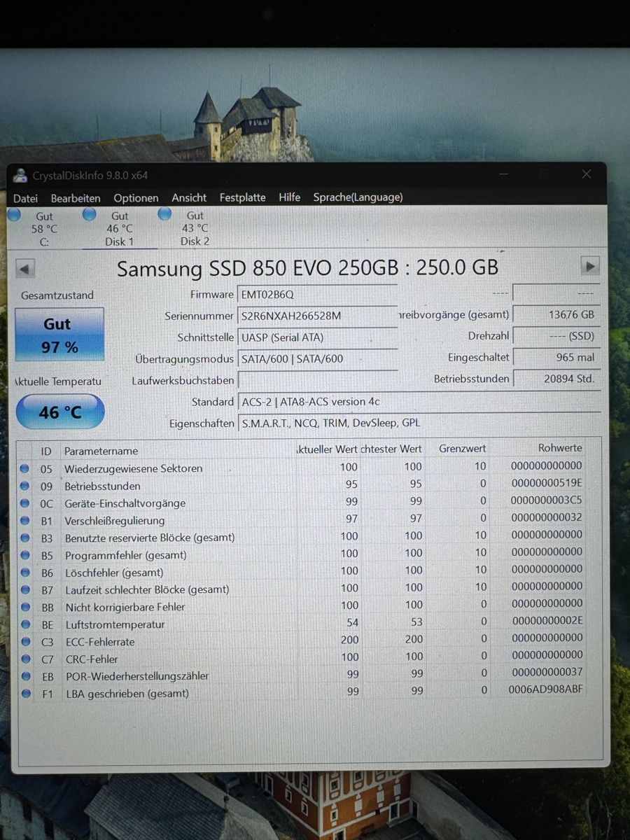Click status icon of Verschleißregulierung row
The height and width of the screenshot is (840, 630).
click(25, 520)
